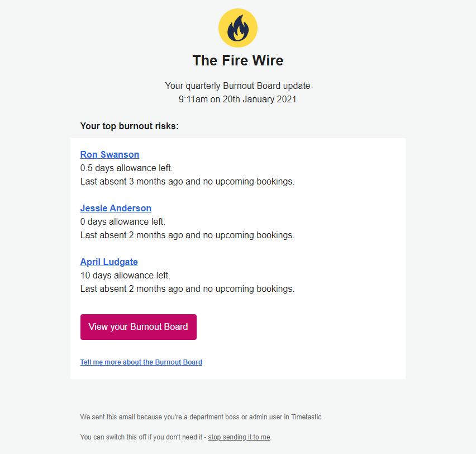Click the last absent line under Jessie Anderson
This screenshot has width=476, height=454.
pyautogui.click(x=187, y=235)
